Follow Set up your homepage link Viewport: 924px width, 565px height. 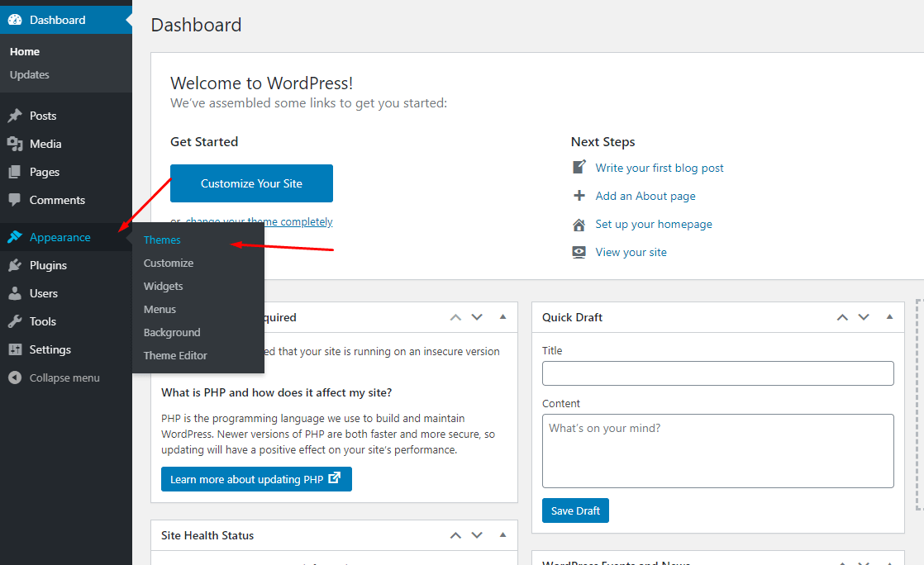[654, 225]
